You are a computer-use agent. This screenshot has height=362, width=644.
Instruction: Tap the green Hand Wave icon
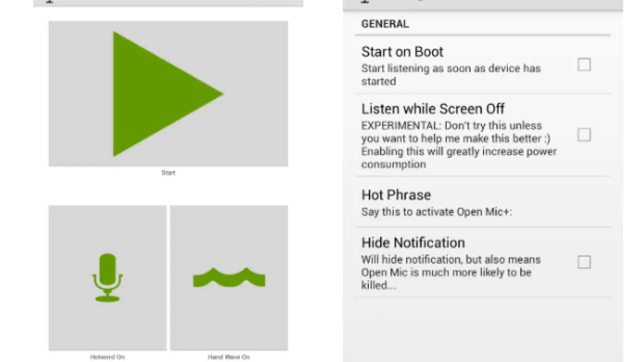click(229, 278)
